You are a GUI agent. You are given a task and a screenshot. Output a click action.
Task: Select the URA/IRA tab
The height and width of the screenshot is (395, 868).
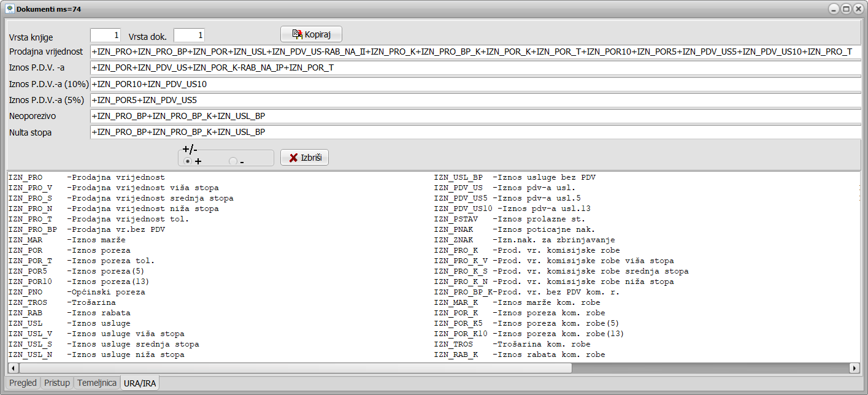pyautogui.click(x=140, y=383)
